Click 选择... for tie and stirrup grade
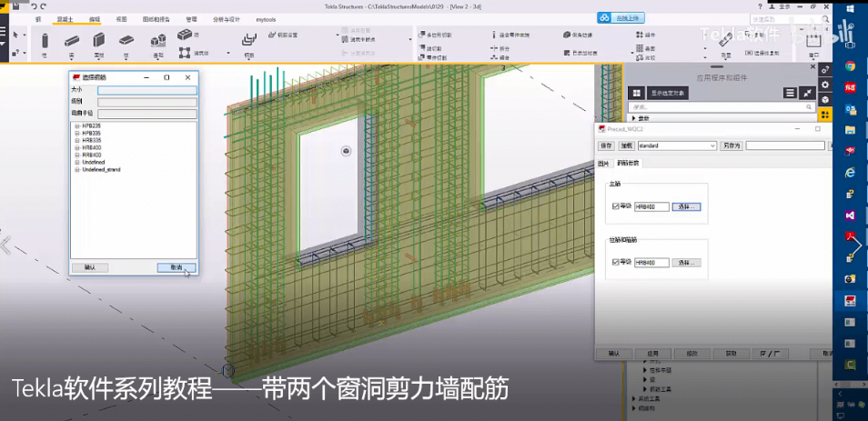Image resolution: width=868 pixels, height=421 pixels. 687,262
